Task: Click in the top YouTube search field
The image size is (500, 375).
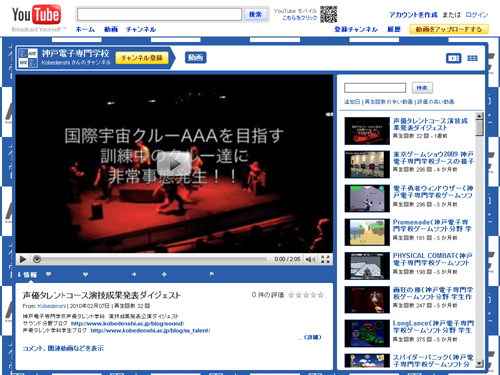Action: (x=159, y=14)
